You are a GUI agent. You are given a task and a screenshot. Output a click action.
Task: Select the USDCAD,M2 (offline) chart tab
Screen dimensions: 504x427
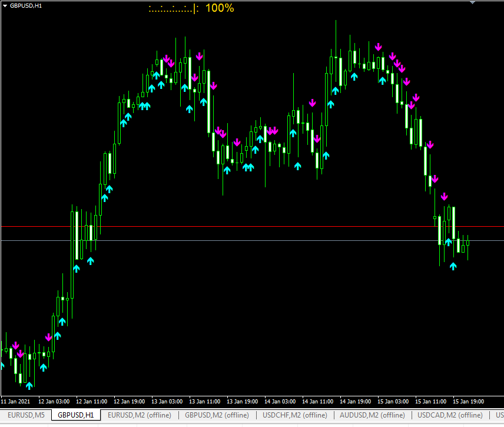450,415
